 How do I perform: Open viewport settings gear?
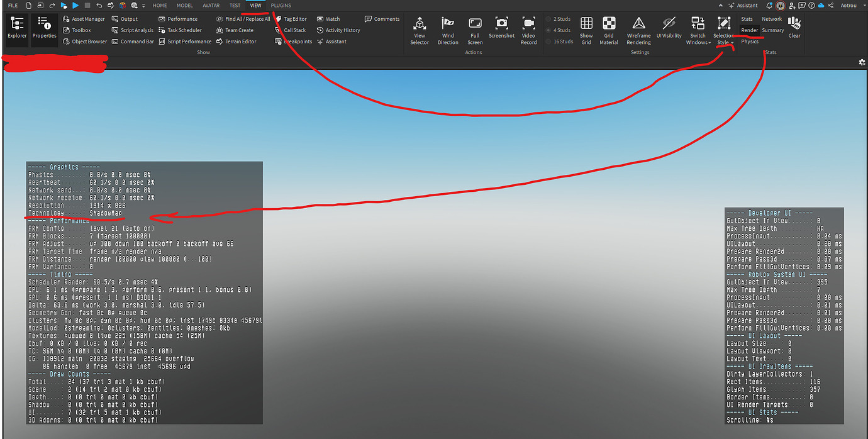[x=862, y=62]
